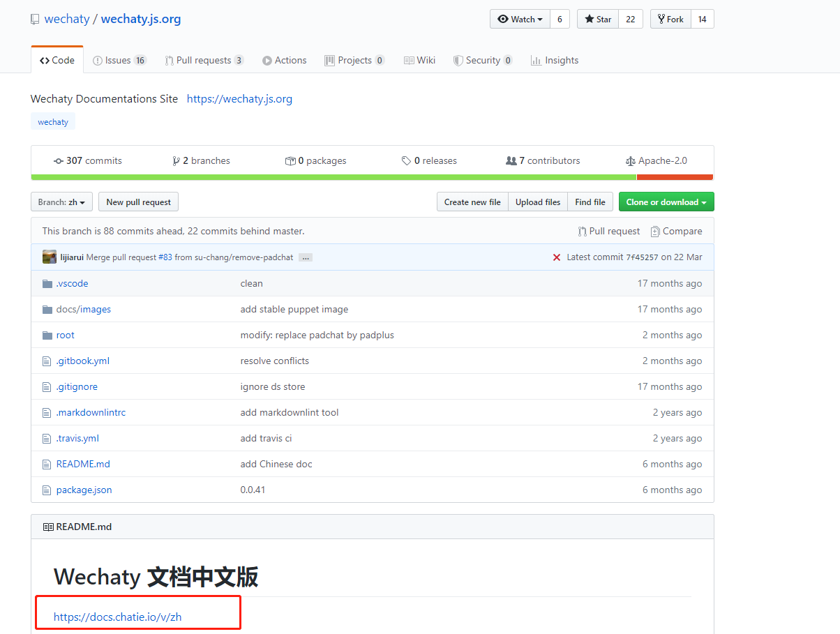Click folder icon next to .vscode
This screenshot has height=634, width=840.
coord(47,283)
